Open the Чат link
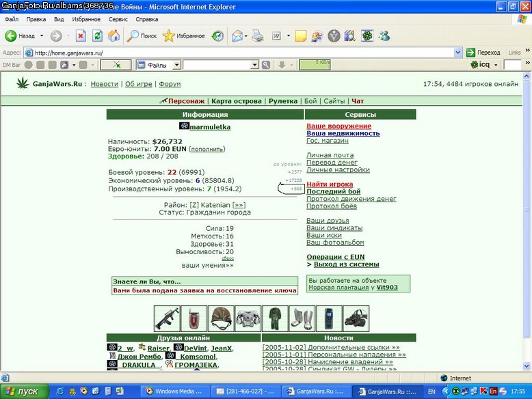The height and width of the screenshot is (399, 532). [x=358, y=101]
